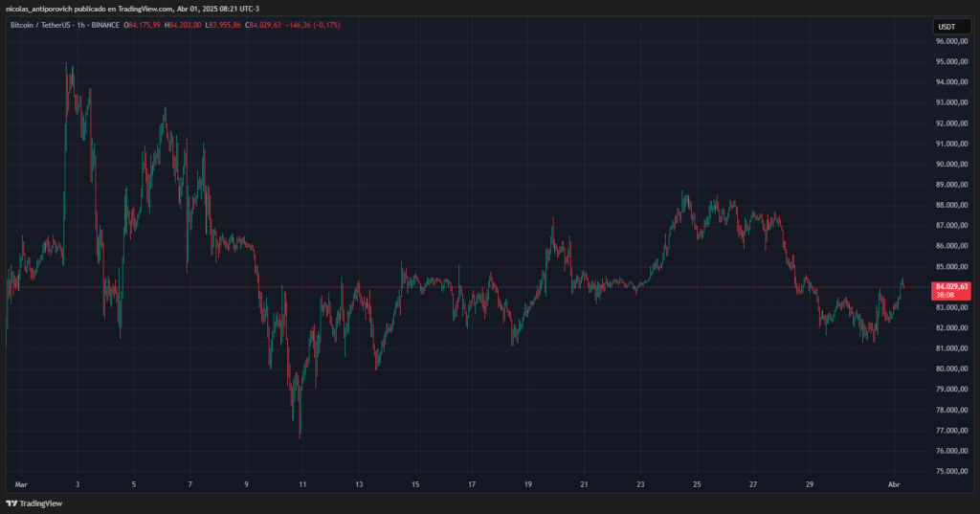Click the 85.000,00 price axis label

pyautogui.click(x=951, y=267)
